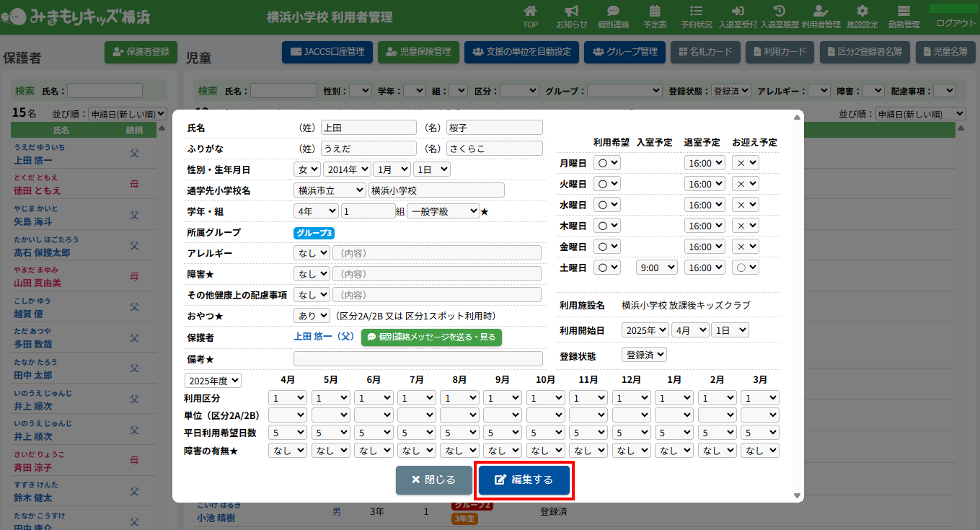Open the 登録状態 dropdown in the dialog
This screenshot has width=980, height=530.
[644, 355]
